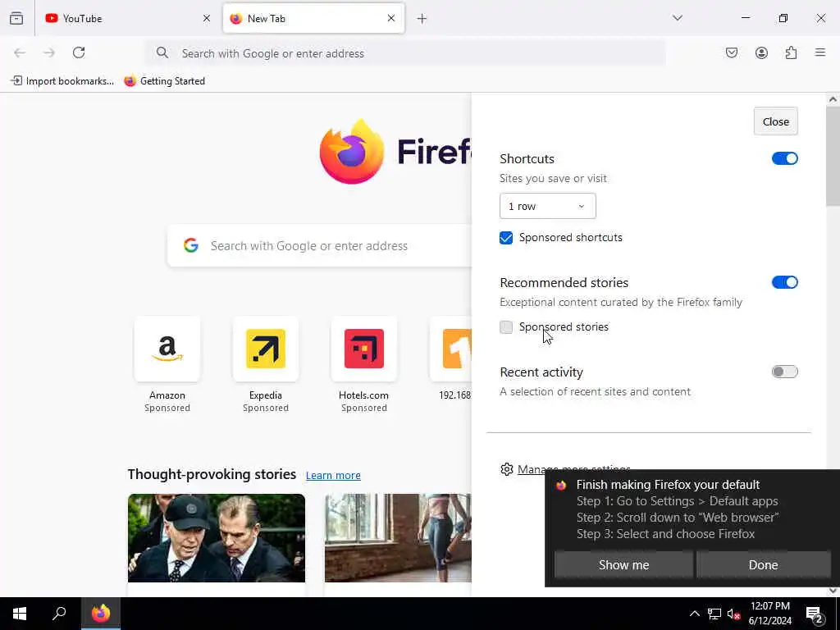Expand the shortcuts row count dropdown
Viewport: 840px width, 630px height.
click(547, 206)
